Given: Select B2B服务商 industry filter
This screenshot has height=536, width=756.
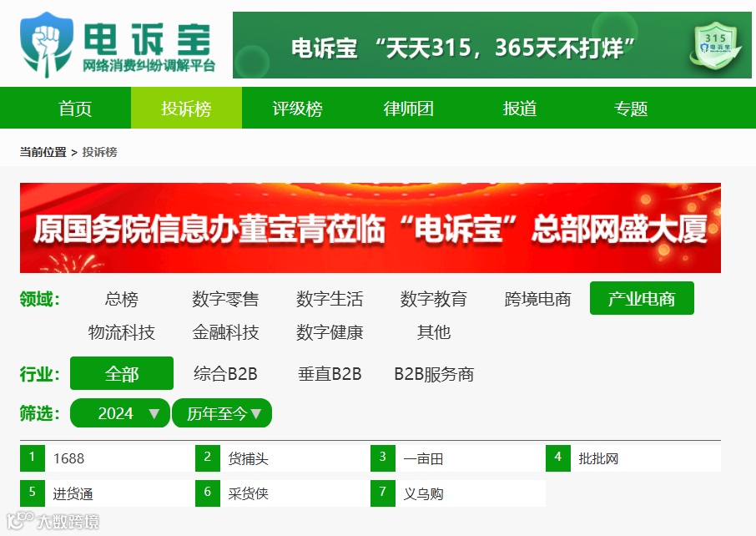Looking at the screenshot, I should [434, 374].
